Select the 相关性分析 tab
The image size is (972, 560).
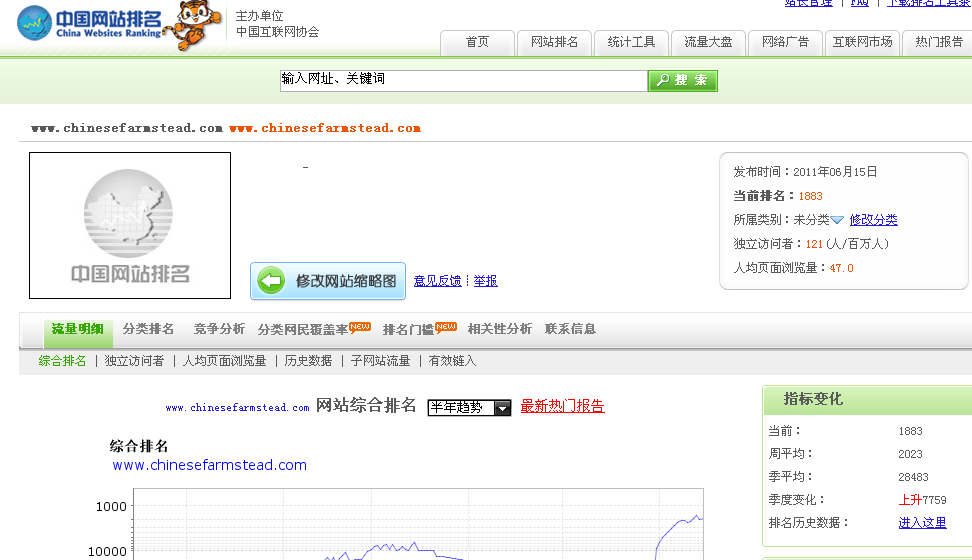[x=500, y=329]
